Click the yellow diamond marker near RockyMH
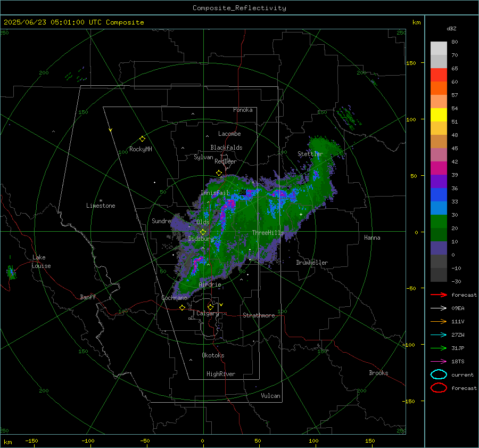This screenshot has width=479, height=448. pyautogui.click(x=142, y=139)
